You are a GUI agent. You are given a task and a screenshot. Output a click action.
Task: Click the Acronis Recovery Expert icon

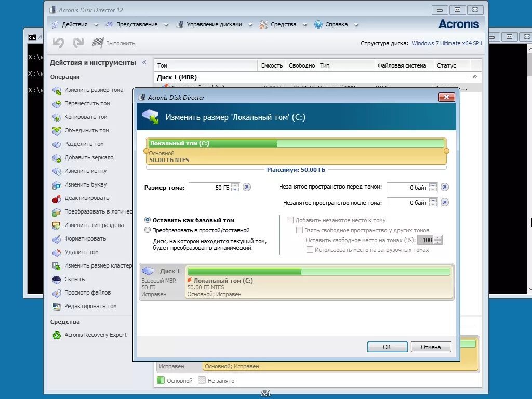pos(56,335)
